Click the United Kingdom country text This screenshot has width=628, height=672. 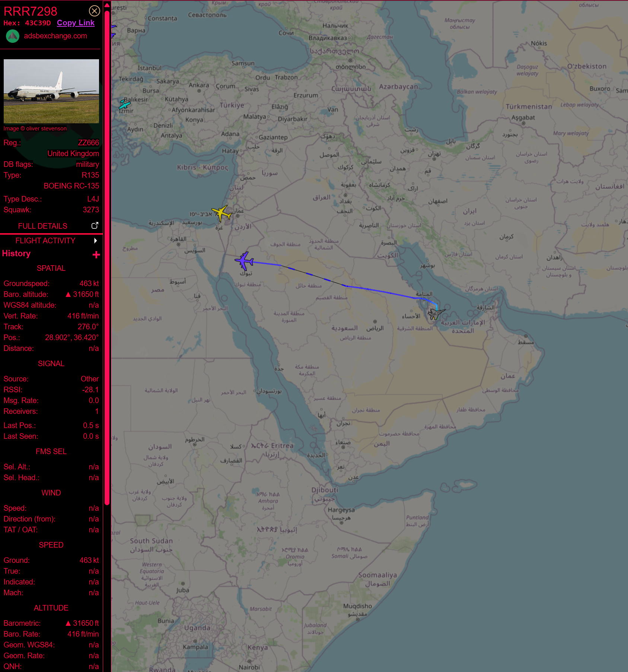(73, 153)
